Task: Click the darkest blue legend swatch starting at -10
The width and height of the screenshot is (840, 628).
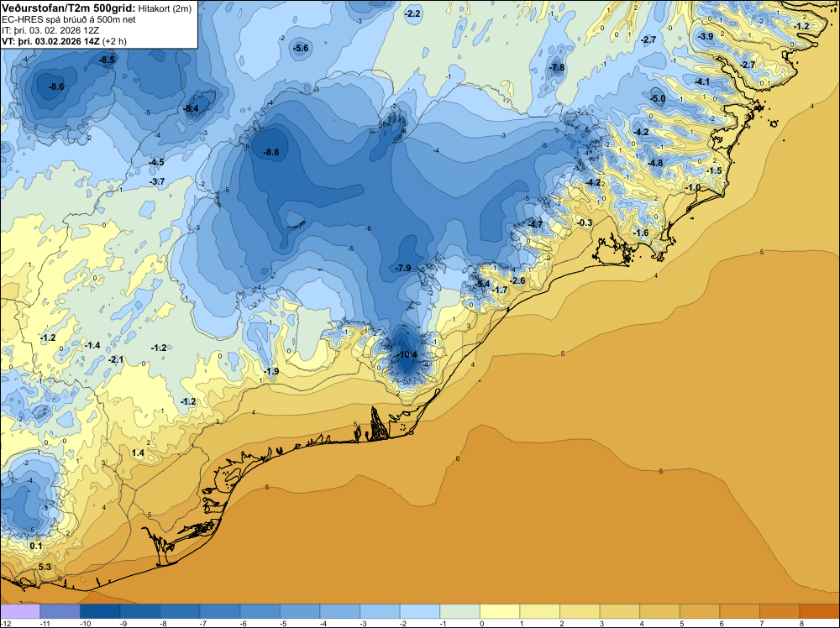Action: pos(100,611)
